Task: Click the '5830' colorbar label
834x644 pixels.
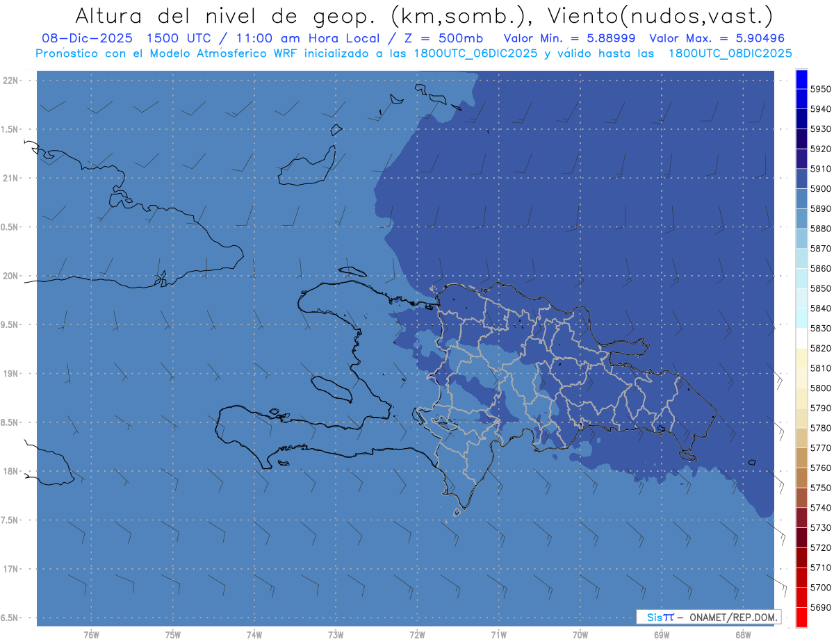Action: [821, 329]
